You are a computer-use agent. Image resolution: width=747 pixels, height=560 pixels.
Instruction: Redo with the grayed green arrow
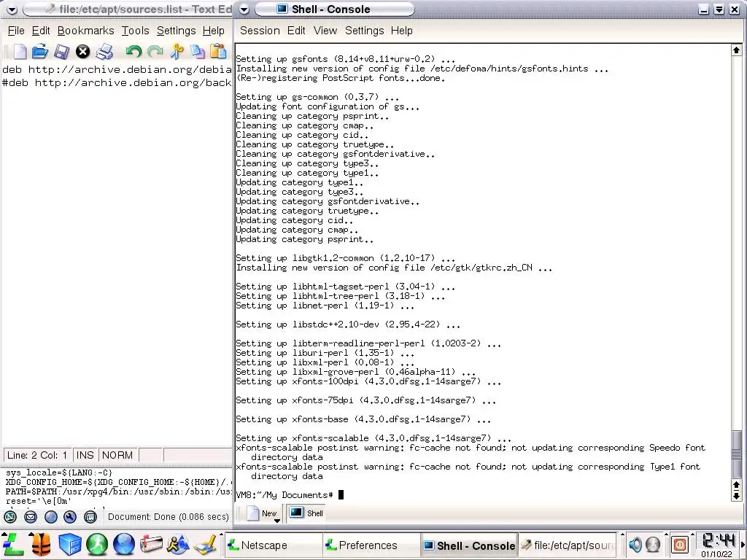tap(155, 52)
